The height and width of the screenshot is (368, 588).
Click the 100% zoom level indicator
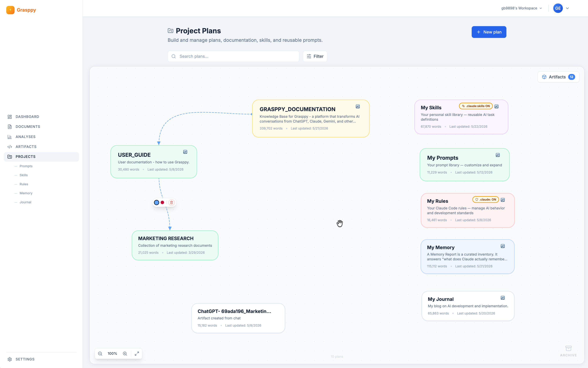pyautogui.click(x=112, y=354)
